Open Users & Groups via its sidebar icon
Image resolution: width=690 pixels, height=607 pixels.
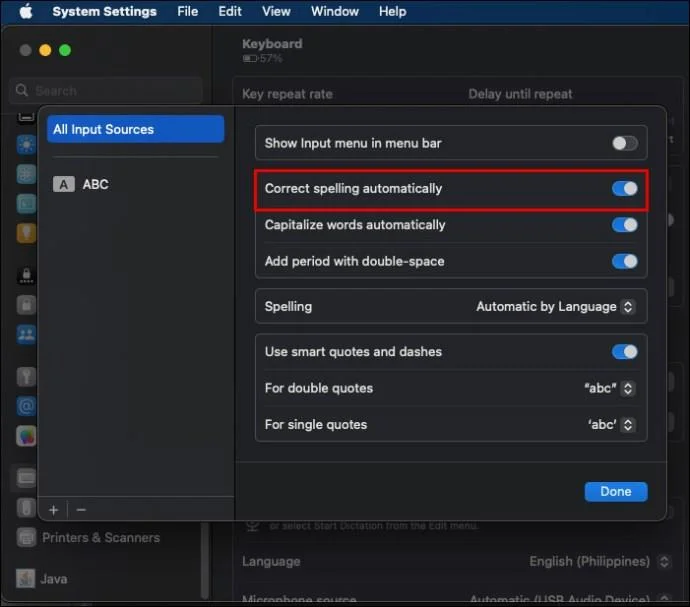[26, 334]
